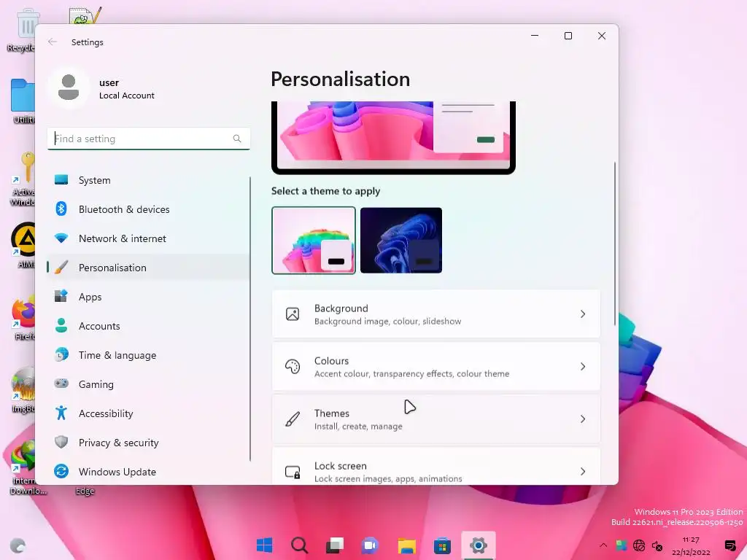Open the Windows Start button
Image resolution: width=747 pixels, height=560 pixels.
click(x=264, y=545)
